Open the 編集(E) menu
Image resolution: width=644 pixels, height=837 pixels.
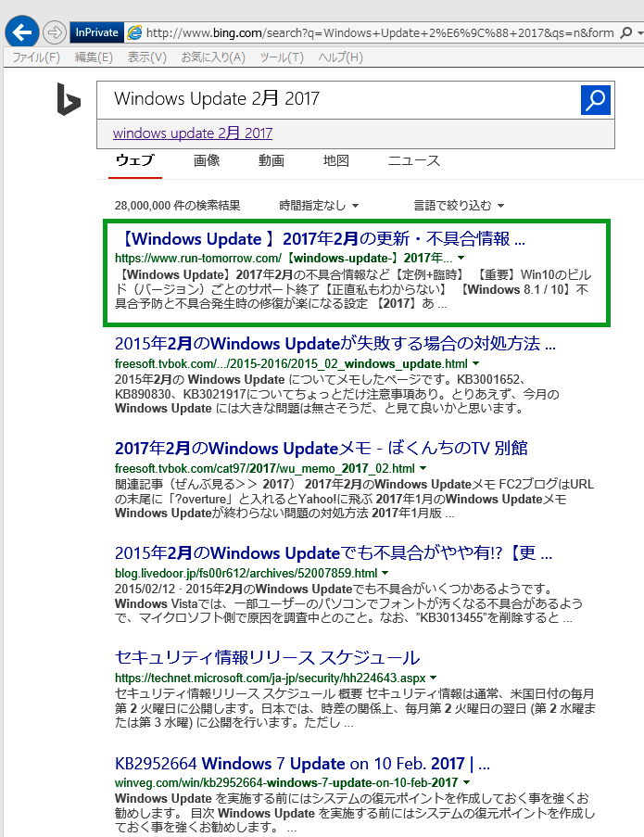[94, 57]
